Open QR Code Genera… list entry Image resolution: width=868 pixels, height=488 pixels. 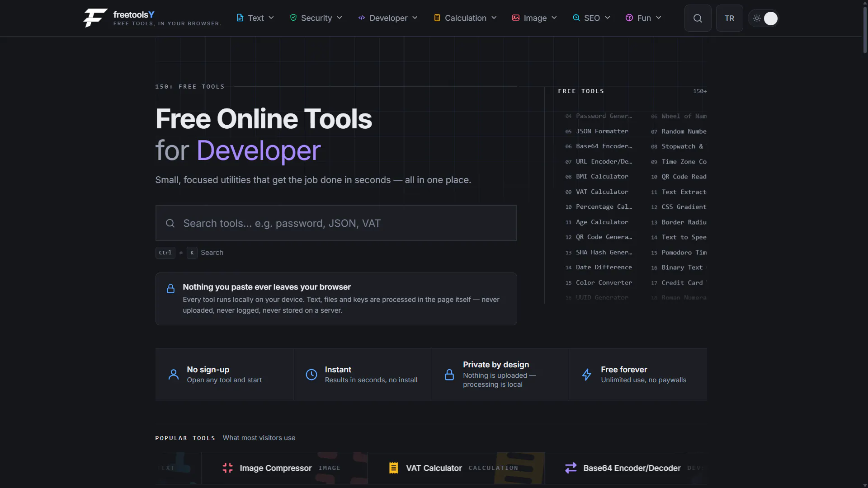pos(599,237)
